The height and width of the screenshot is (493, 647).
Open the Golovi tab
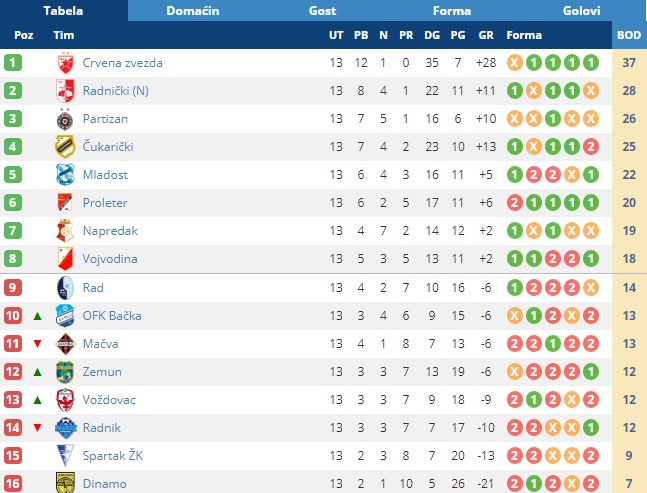[581, 11]
